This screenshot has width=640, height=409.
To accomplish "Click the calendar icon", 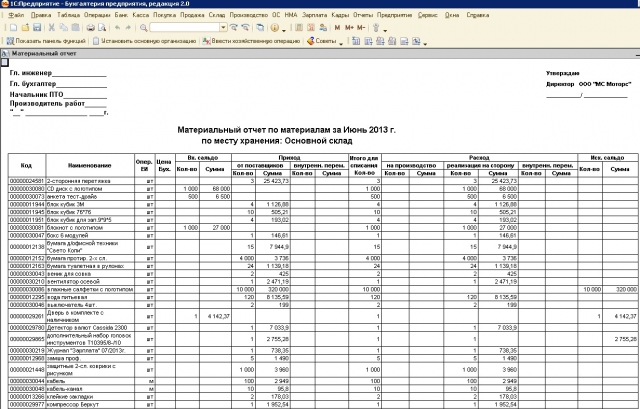I will coord(311,28).
